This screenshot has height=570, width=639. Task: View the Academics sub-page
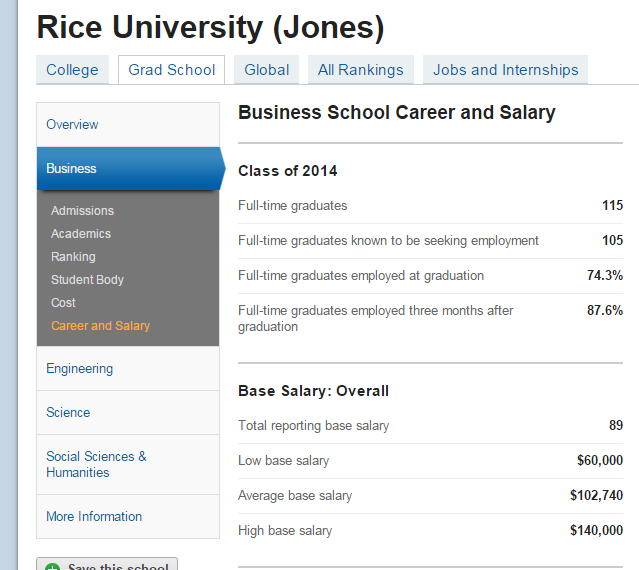[81, 234]
